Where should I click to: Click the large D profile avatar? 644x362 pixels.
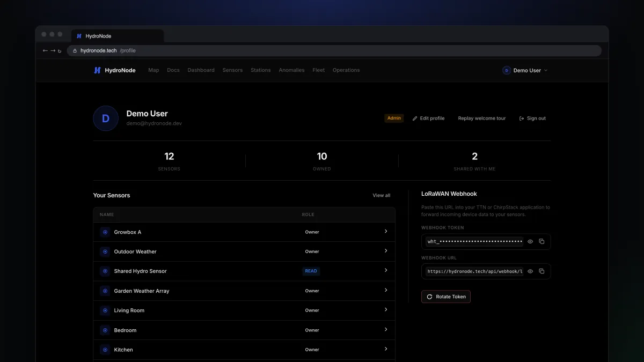click(x=106, y=119)
